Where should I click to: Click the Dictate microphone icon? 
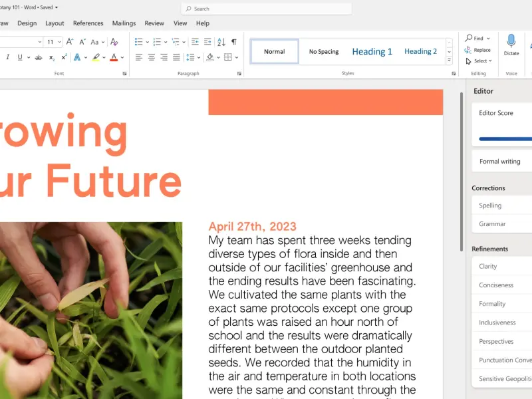click(x=511, y=41)
